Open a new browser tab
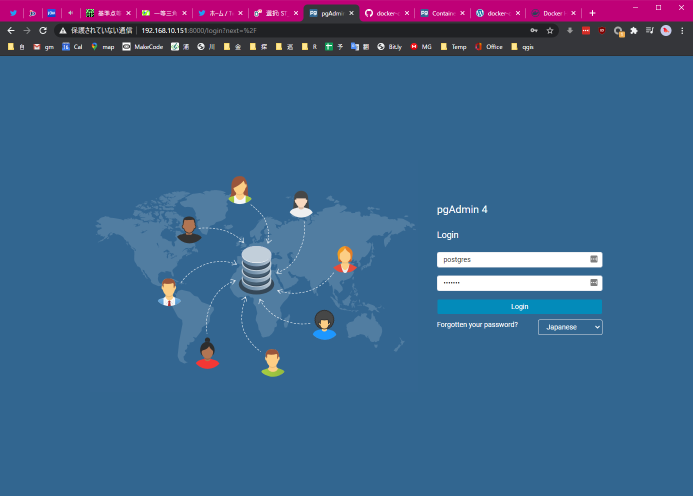Image resolution: width=693 pixels, height=496 pixels. (x=592, y=13)
